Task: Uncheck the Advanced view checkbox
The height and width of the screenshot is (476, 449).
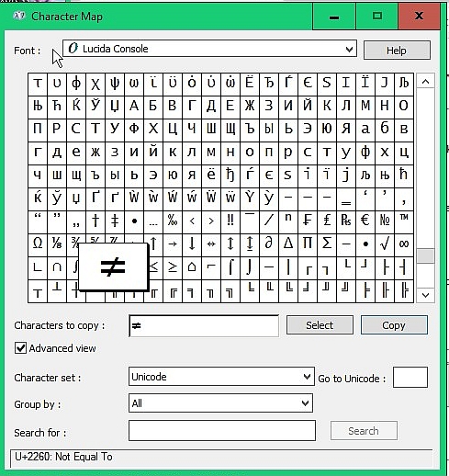Action: pyautogui.click(x=20, y=348)
